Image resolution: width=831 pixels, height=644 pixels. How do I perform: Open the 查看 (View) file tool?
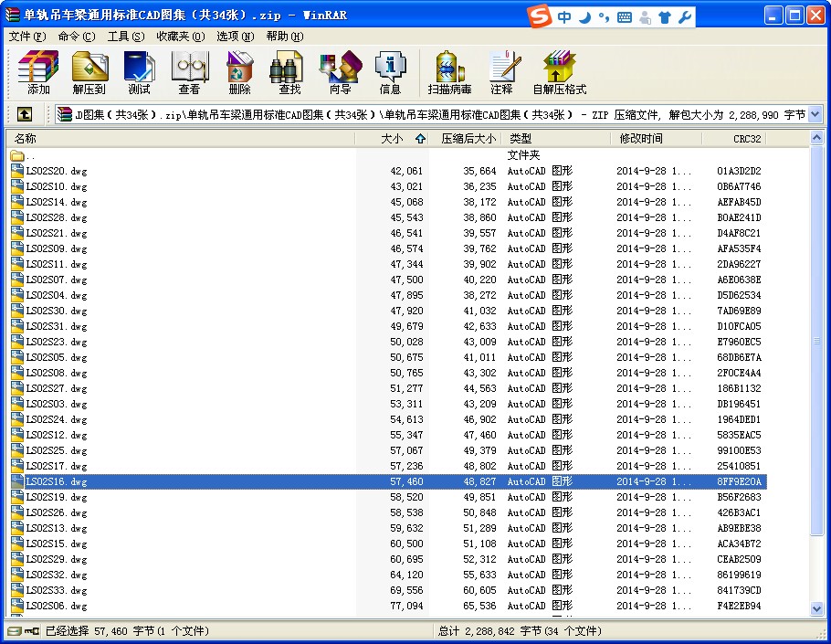pos(189,73)
